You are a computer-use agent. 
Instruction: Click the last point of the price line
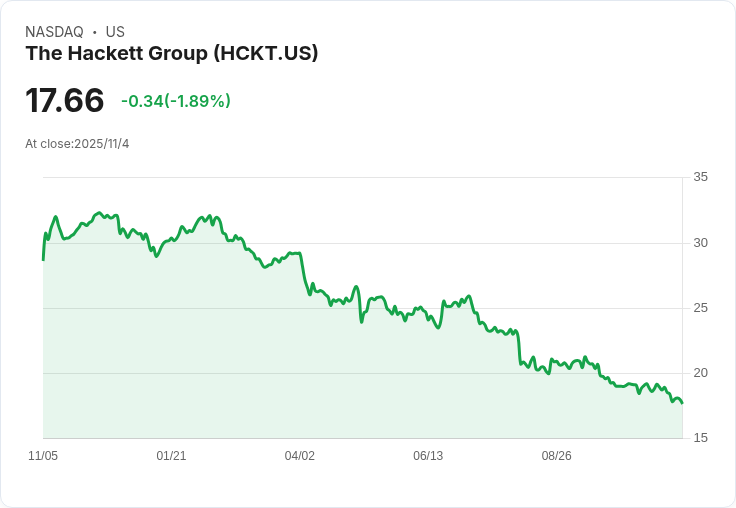pos(682,403)
